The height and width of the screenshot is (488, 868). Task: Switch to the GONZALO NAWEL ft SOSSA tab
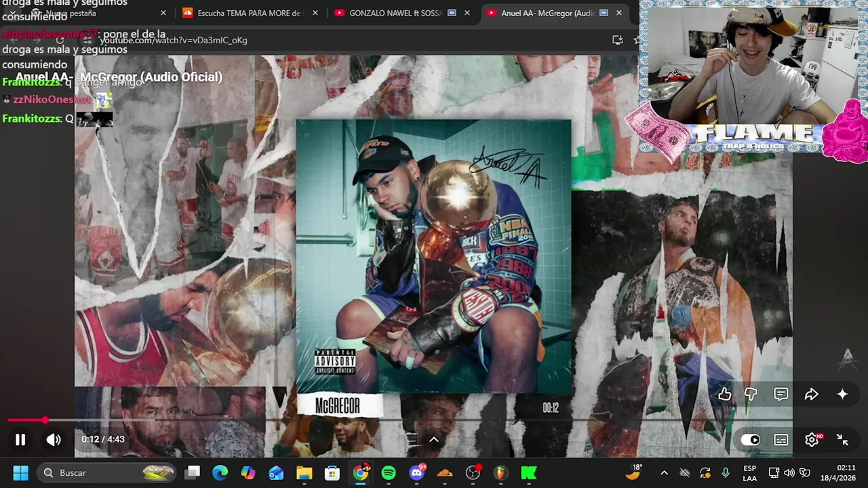point(400,13)
